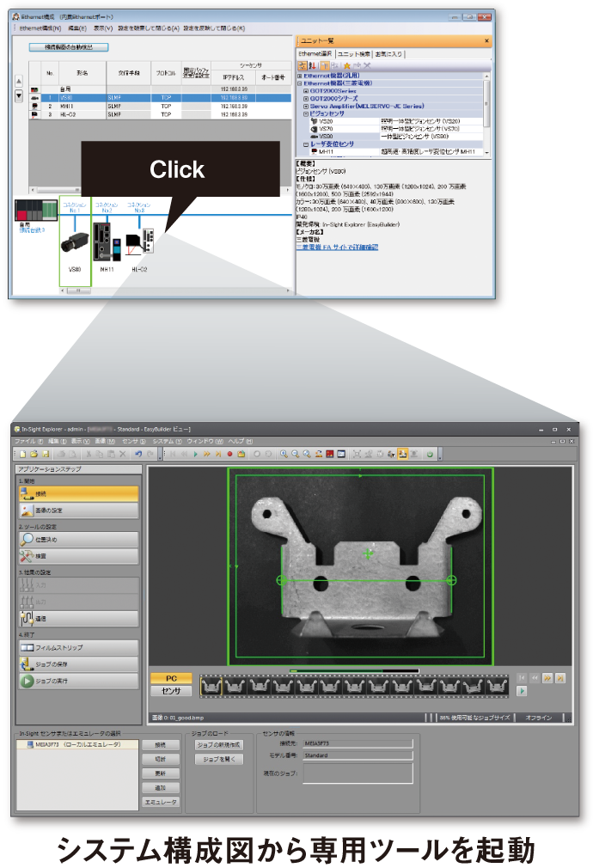
Task: Collapse Ethernet機器(三菱電機) tree node
Action: [300, 83]
